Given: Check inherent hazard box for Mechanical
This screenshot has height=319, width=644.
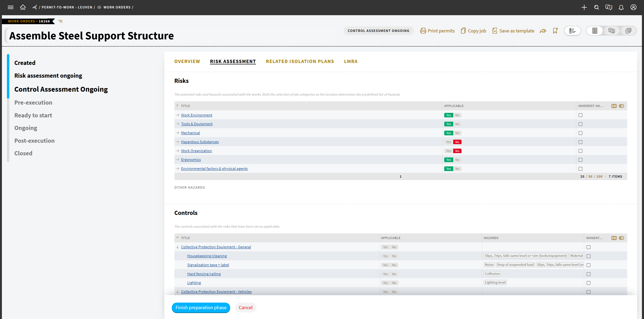Looking at the screenshot, I should (580, 133).
